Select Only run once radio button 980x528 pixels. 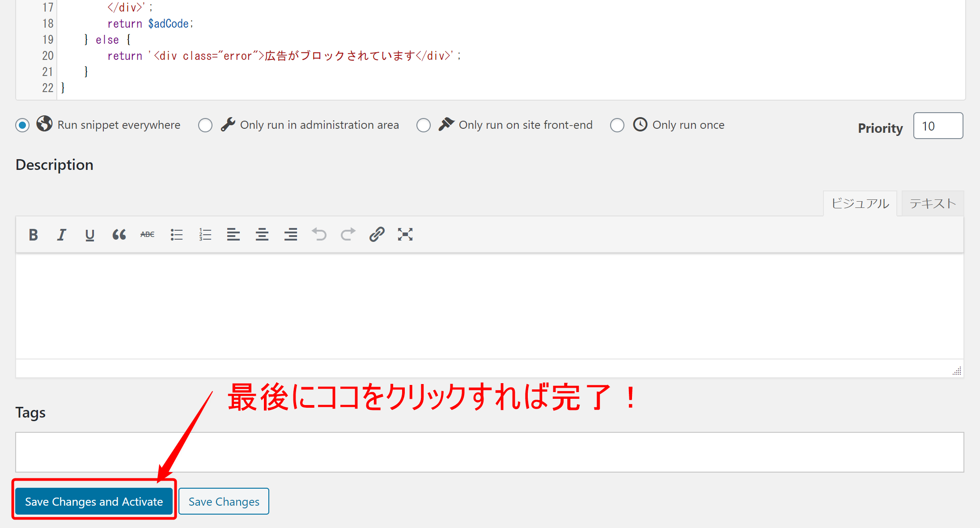(x=617, y=125)
